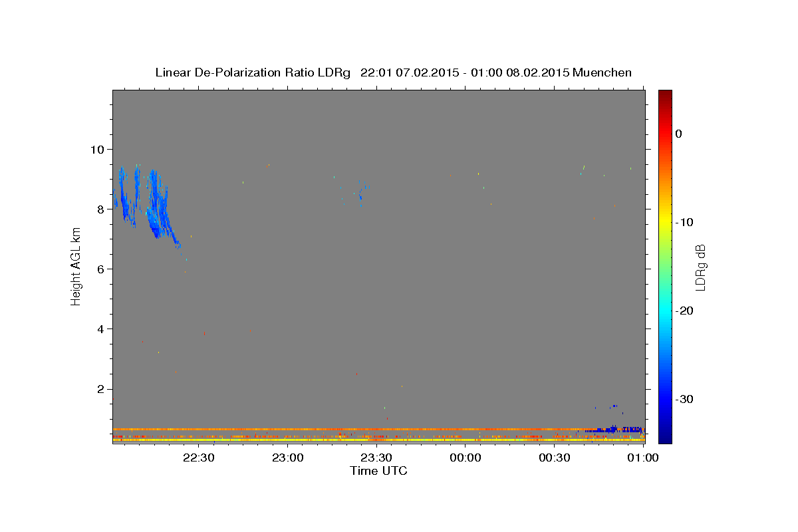Click the colorbar value -10
Viewport: 798px width, 532px height.
(x=685, y=222)
